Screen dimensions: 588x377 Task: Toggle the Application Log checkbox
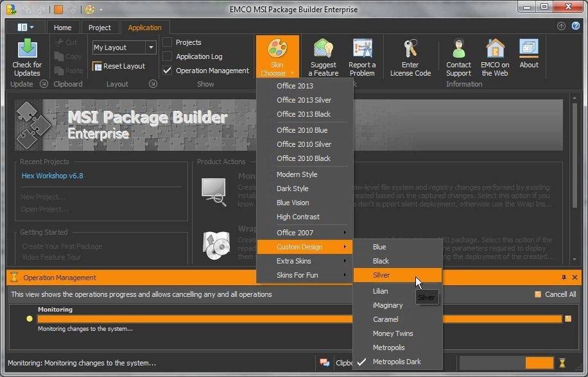[x=168, y=56]
